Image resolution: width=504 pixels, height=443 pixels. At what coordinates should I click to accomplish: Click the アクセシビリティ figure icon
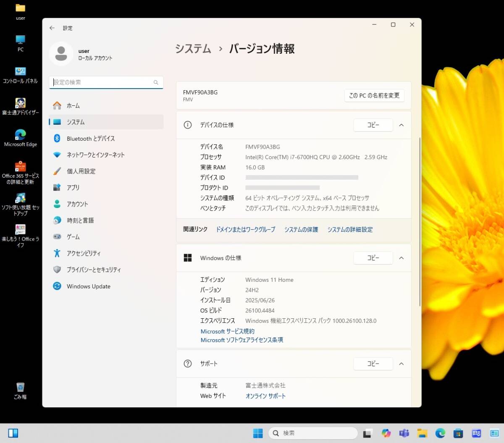(57, 253)
